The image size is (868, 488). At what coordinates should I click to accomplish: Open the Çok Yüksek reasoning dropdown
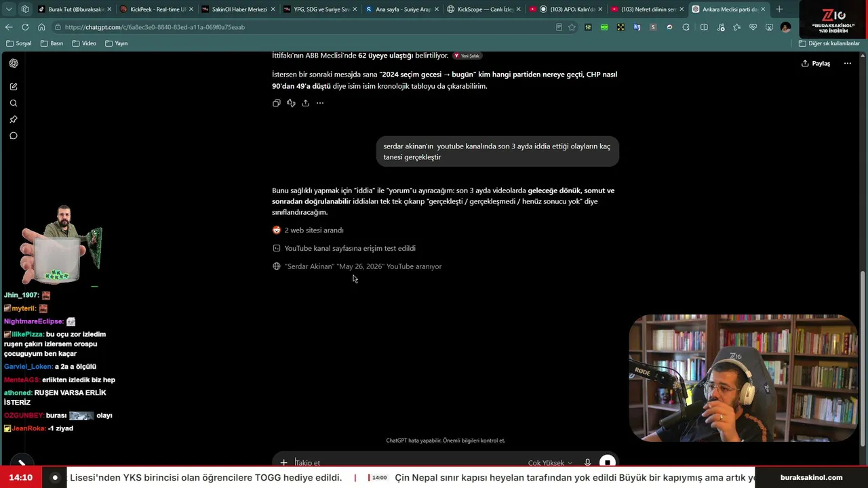click(550, 463)
